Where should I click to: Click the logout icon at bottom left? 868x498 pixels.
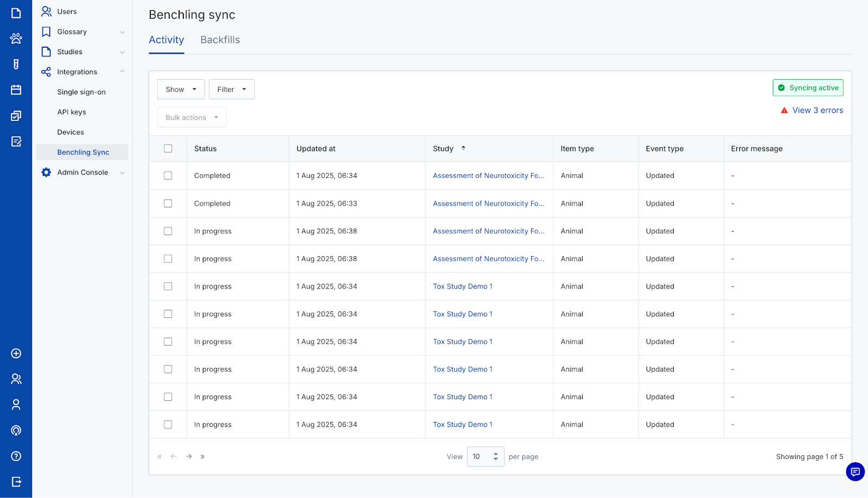(x=16, y=482)
